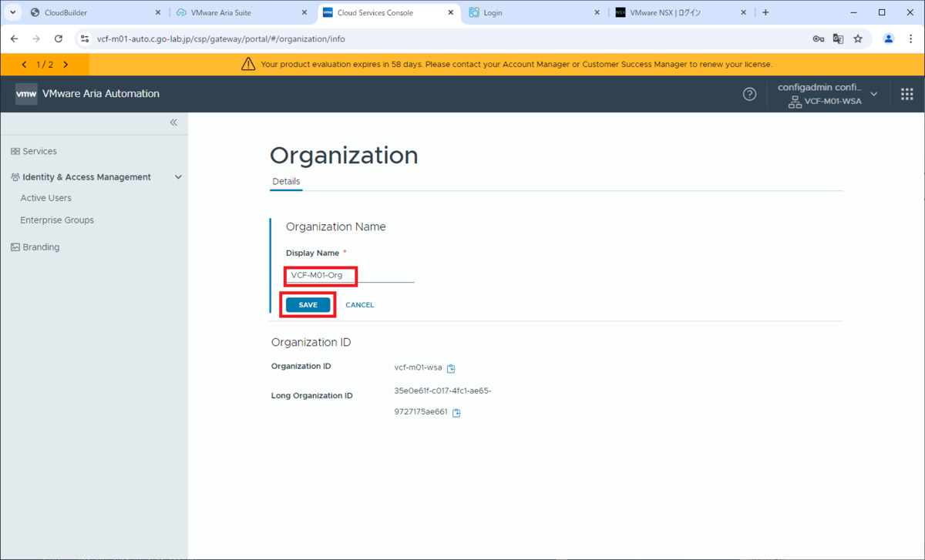
Task: Switch to the VMware NSX tab
Action: pos(681,12)
